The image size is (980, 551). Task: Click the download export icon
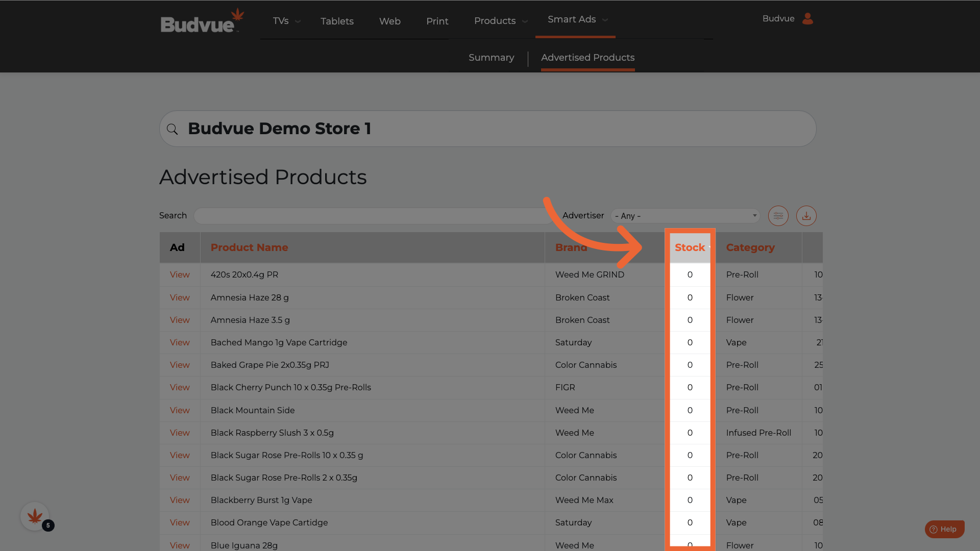point(806,216)
